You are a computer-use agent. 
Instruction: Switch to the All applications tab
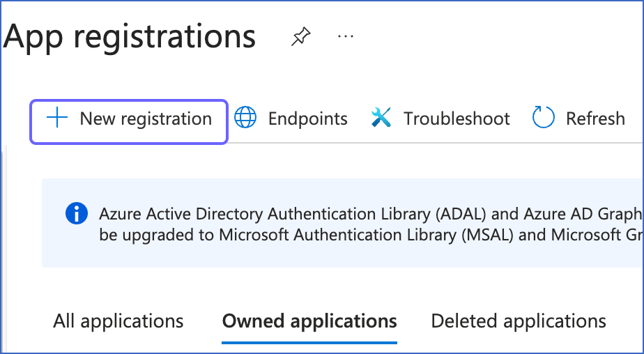point(118,321)
